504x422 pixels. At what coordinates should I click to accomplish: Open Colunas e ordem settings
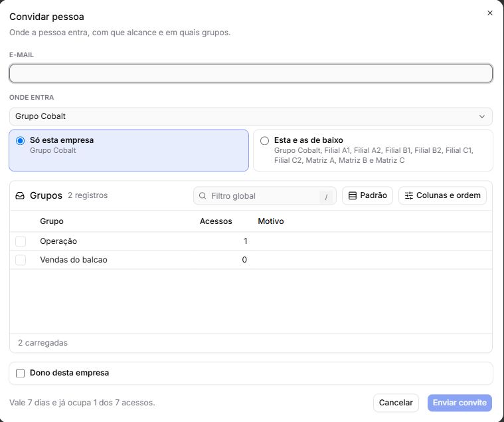442,195
